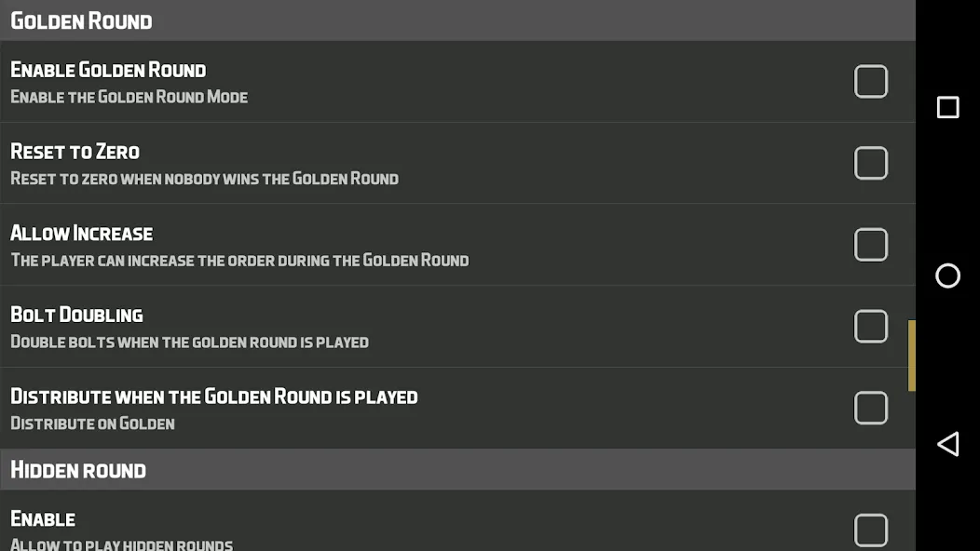The height and width of the screenshot is (551, 980).
Task: Click the Enable the Golden Round Mode description
Action: click(x=129, y=97)
